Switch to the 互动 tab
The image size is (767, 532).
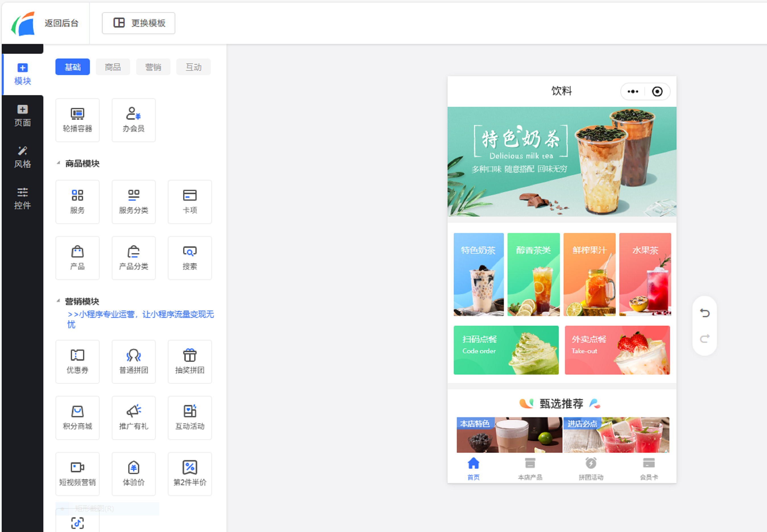[x=193, y=67]
